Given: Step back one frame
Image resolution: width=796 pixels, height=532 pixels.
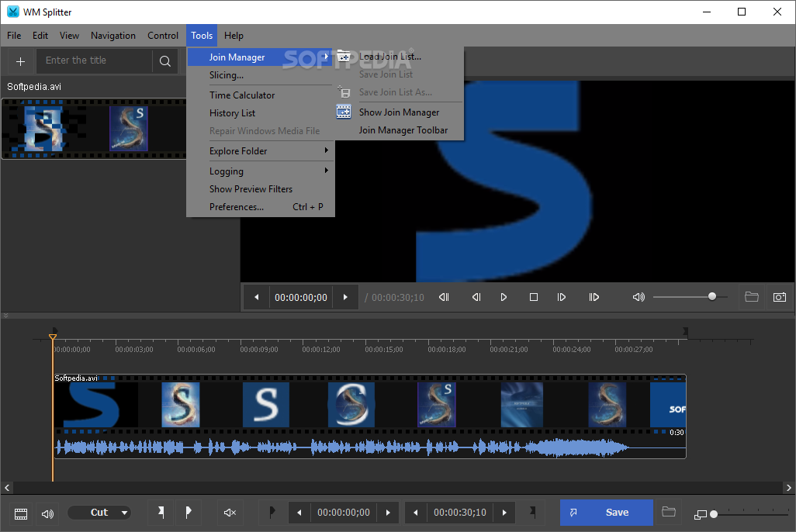Looking at the screenshot, I should pos(476,297).
